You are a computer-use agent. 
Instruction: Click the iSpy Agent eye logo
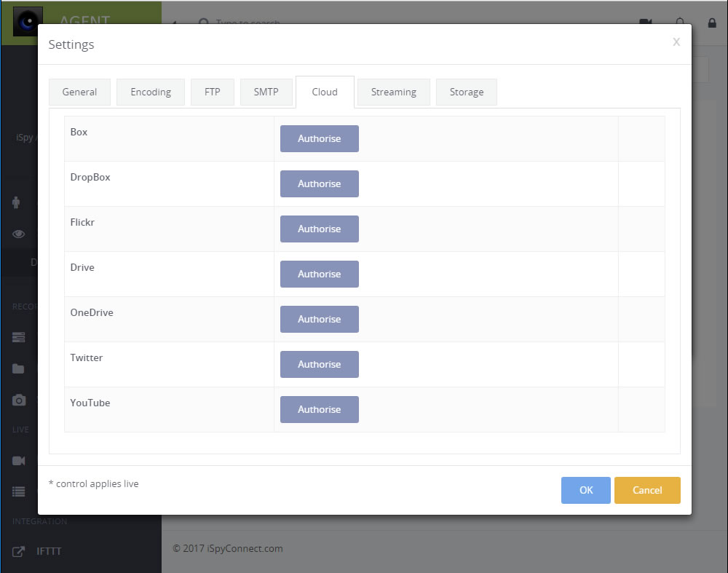click(x=28, y=22)
